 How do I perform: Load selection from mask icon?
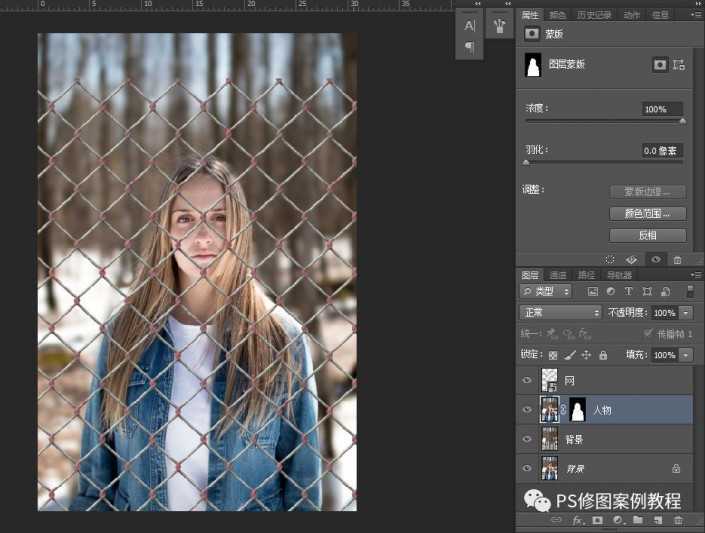pos(610,259)
